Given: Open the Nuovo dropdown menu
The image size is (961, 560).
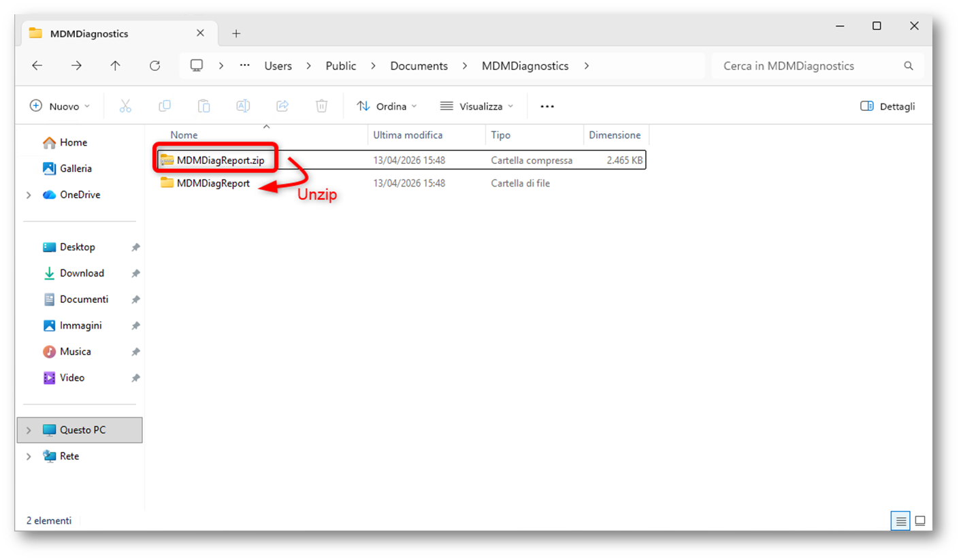Looking at the screenshot, I should [x=60, y=106].
